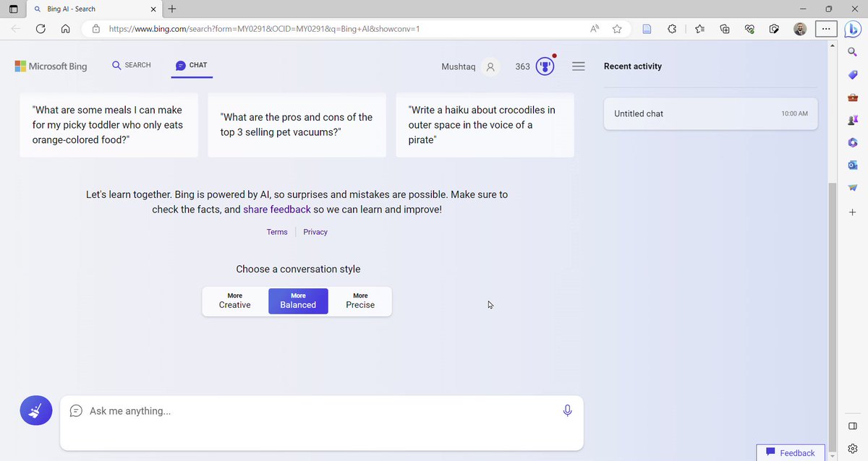
Task: Click the blue document toolbar icon
Action: coord(647,29)
